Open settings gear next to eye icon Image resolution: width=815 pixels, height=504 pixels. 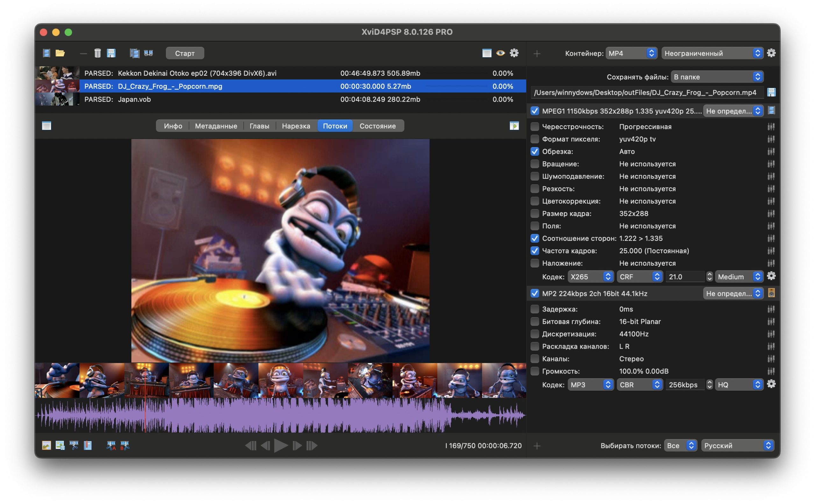click(514, 53)
